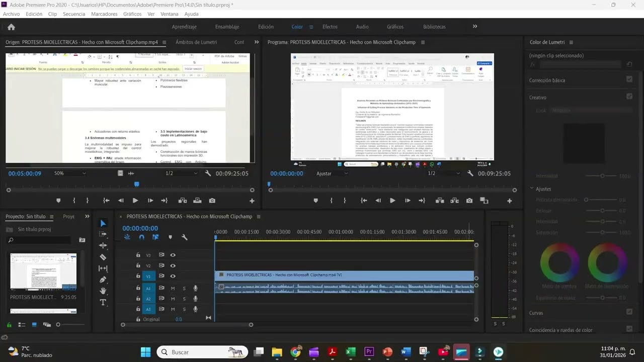Viewport: 644px width, 362px height.
Task: Open the Archivo menu
Action: coord(11,14)
